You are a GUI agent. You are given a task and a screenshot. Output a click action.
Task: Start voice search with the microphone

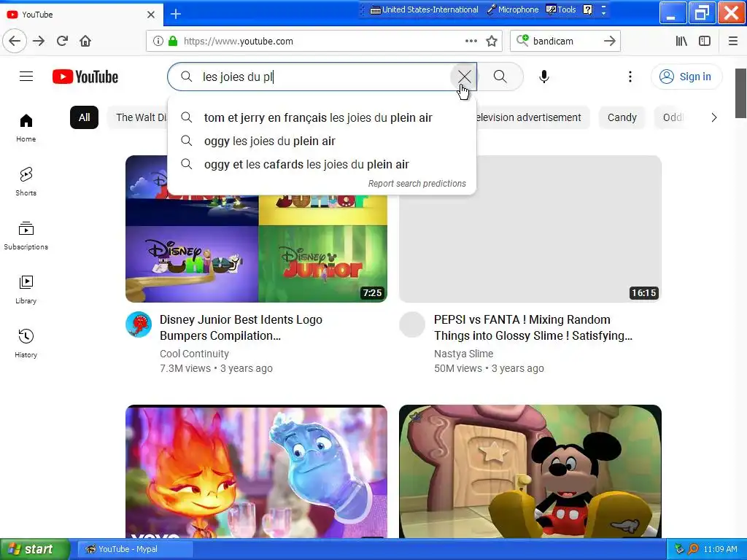coord(544,77)
